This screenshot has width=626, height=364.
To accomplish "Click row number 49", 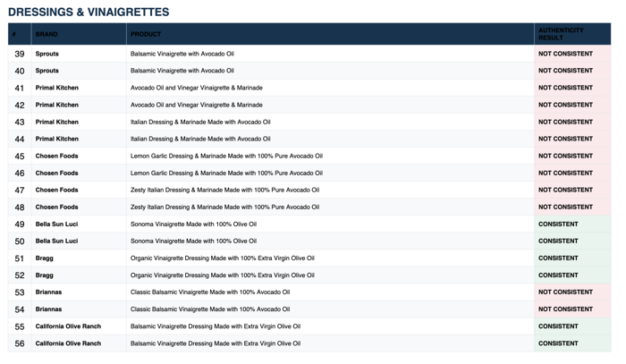I will point(20,224).
